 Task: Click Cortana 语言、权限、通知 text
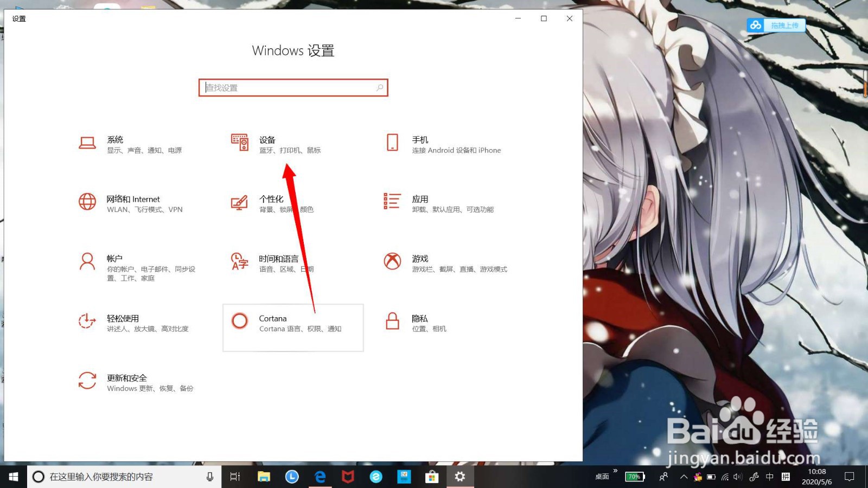[x=300, y=329]
